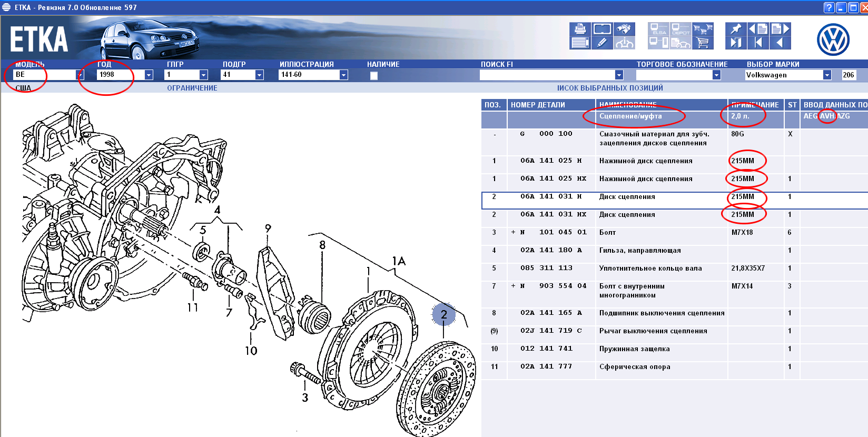Select part number 06A 141 031 HX

pos(553,214)
